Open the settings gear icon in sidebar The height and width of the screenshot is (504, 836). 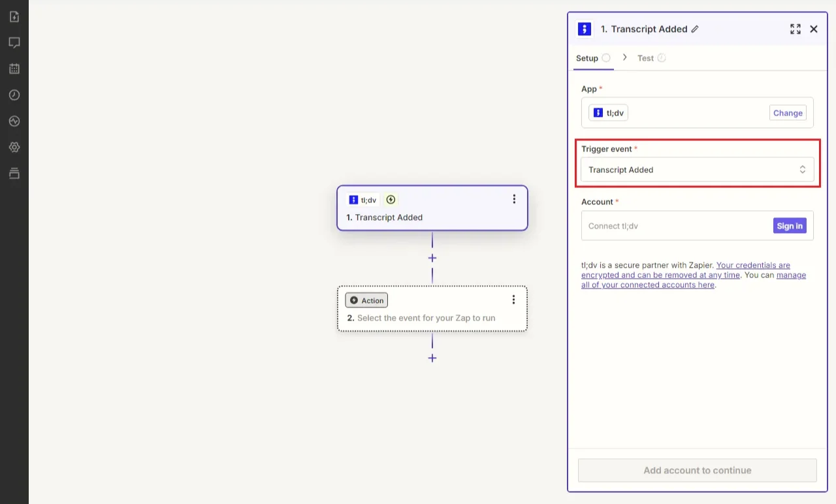click(x=14, y=148)
